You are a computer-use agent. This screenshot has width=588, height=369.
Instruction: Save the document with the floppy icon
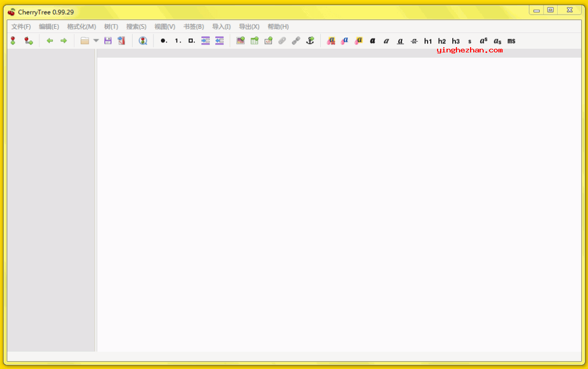108,40
